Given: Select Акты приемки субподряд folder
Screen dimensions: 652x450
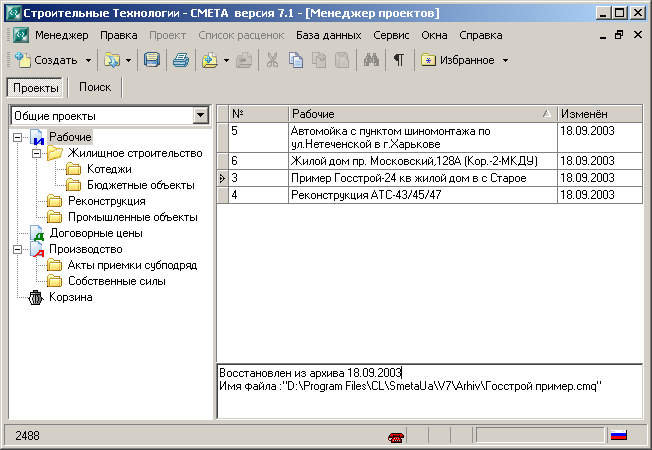Looking at the screenshot, I should point(132,265).
